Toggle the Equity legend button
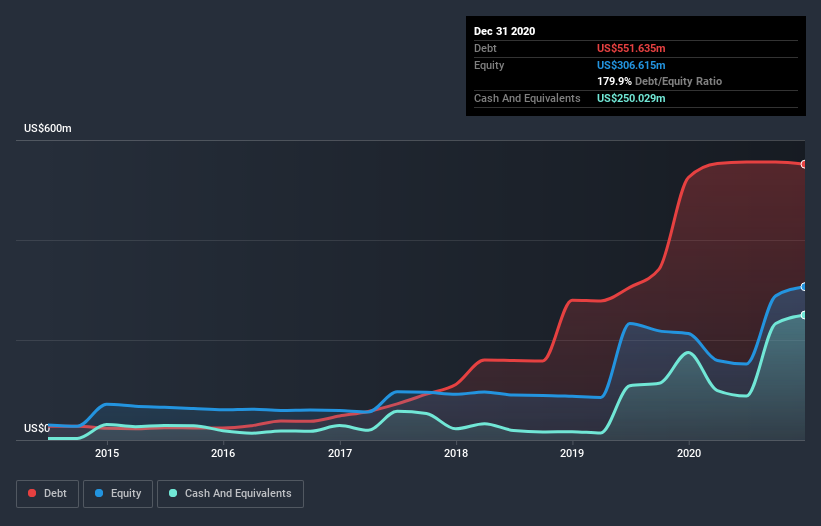This screenshot has height=526, width=821. [x=118, y=494]
